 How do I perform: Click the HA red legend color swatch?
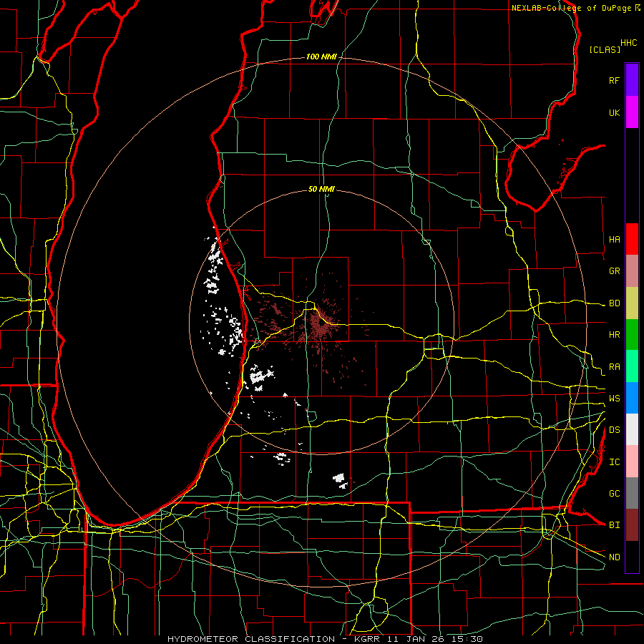click(x=632, y=239)
